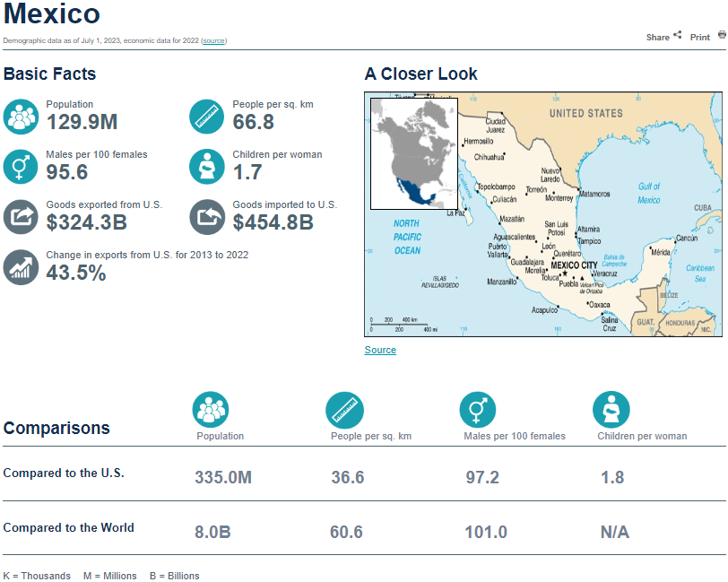Image resolution: width=728 pixels, height=582 pixels.
Task: Click the Basic Facts heading
Action: (49, 74)
